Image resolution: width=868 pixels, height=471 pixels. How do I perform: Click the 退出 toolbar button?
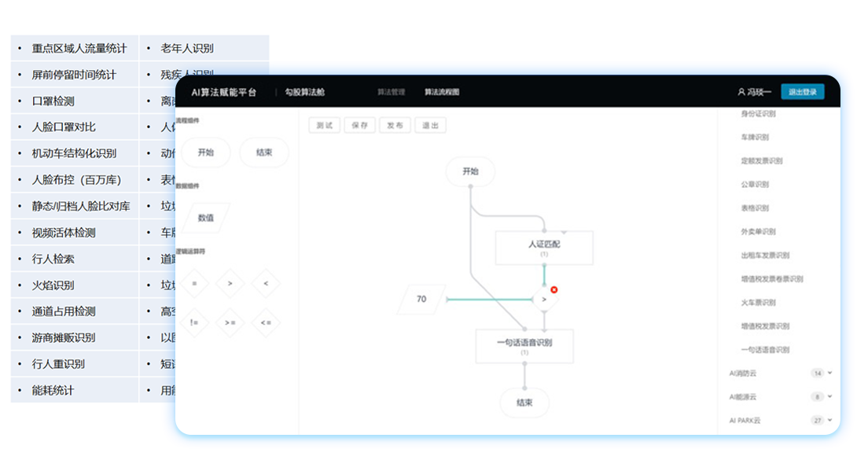point(430,126)
